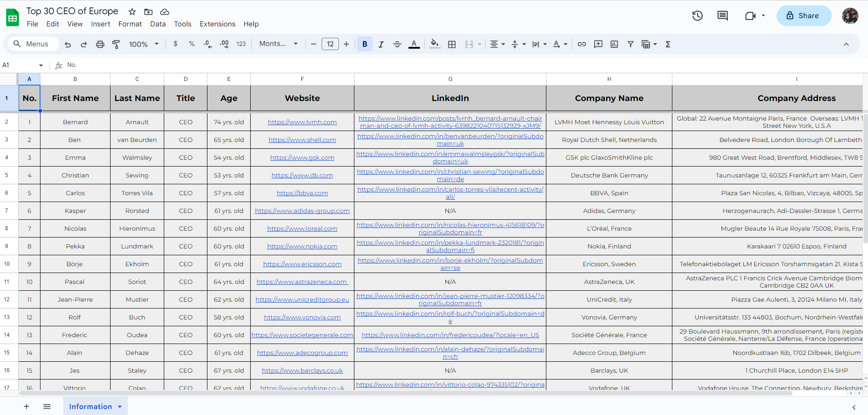The image size is (868, 415).
Task: Increase decimal places
Action: pyautogui.click(x=224, y=44)
